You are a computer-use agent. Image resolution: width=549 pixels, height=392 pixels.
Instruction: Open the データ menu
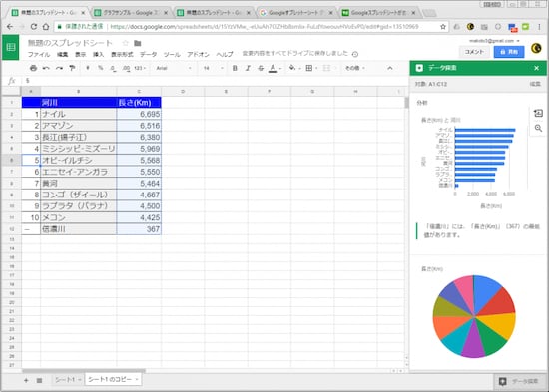[148, 54]
